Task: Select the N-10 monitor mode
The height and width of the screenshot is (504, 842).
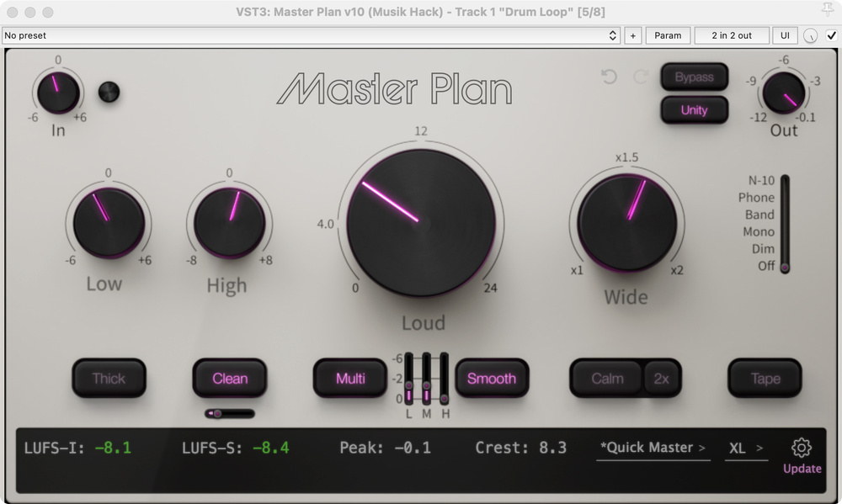Action: click(x=761, y=180)
